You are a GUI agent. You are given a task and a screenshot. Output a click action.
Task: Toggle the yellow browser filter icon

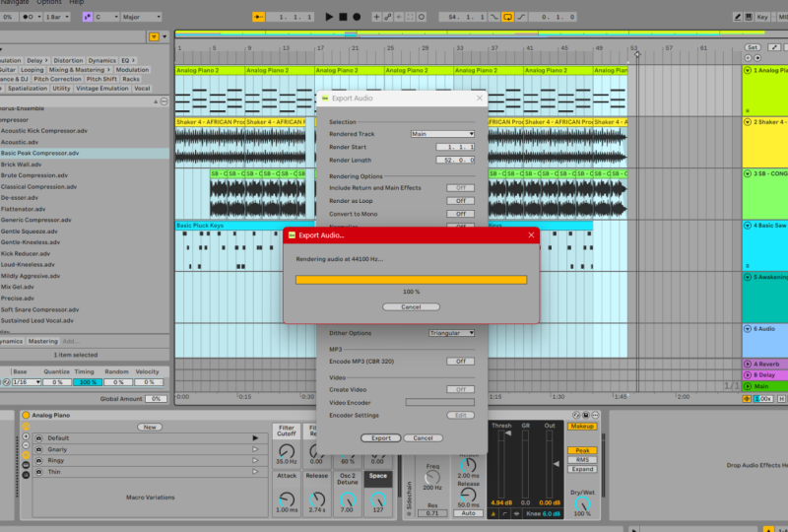[x=155, y=36]
